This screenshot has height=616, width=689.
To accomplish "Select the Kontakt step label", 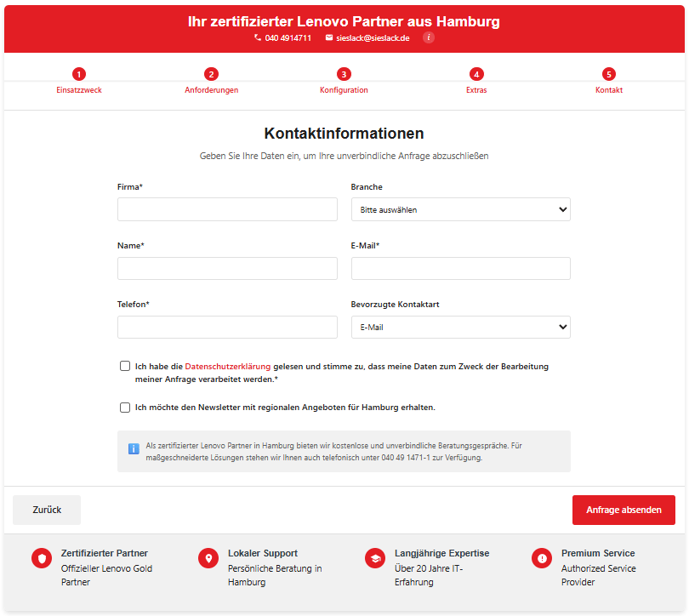I will coord(609,90).
